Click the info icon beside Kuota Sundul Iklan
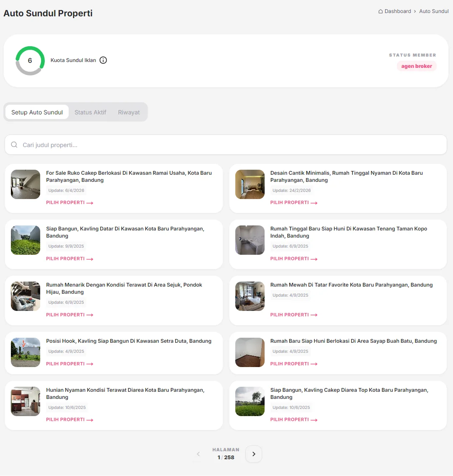 tap(103, 60)
